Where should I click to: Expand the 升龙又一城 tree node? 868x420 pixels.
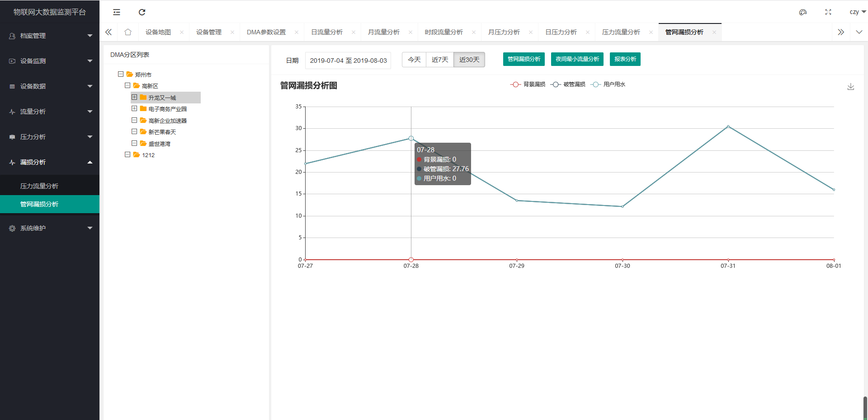(x=134, y=97)
